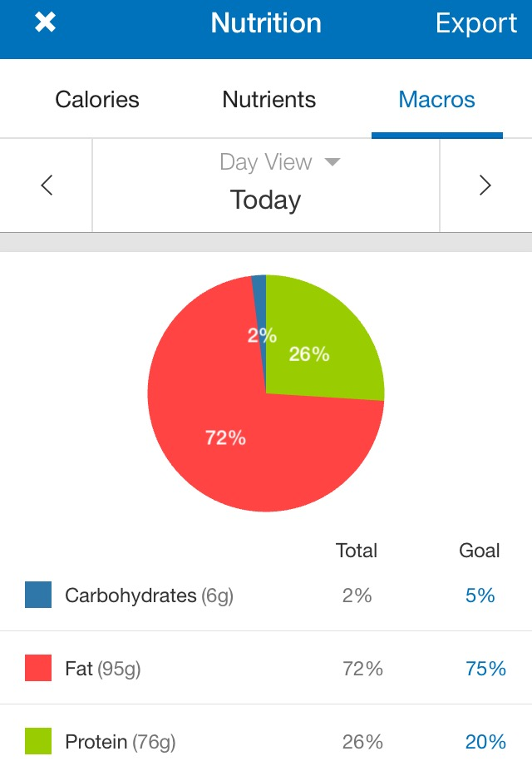Viewport: 532px width, 771px height.
Task: Select the Macros tab
Action: coord(436,100)
